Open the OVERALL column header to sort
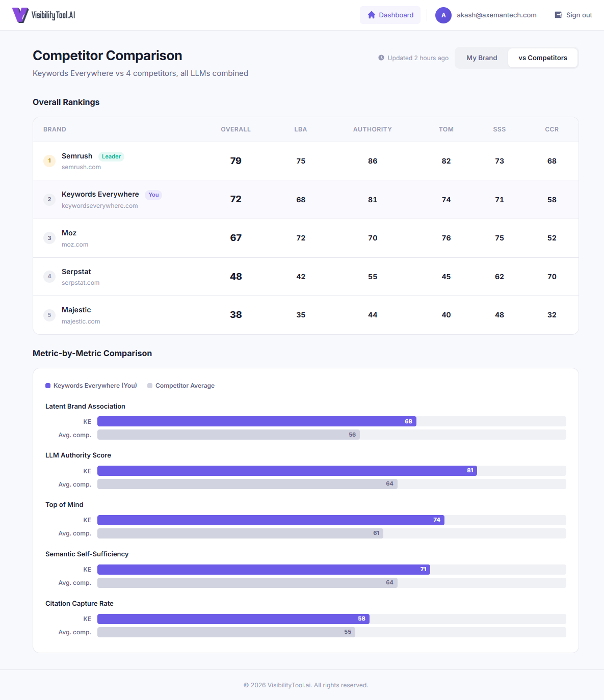This screenshot has height=700, width=604. coord(235,129)
